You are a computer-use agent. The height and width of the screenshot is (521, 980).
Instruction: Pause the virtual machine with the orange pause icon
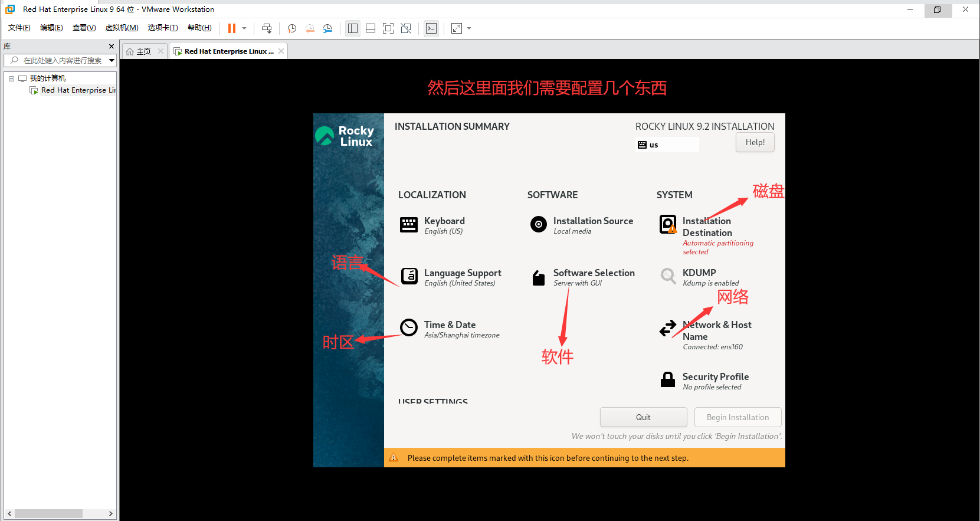point(232,28)
